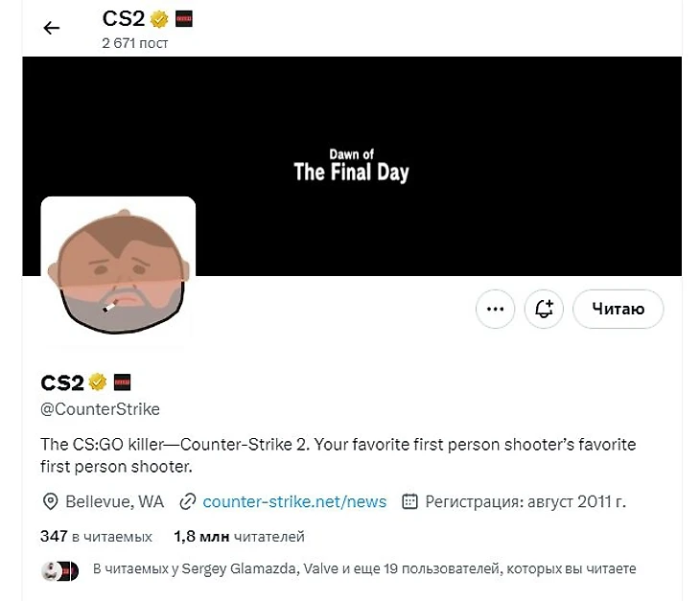Click the gold verified badge in header
Viewport: 700px width, 601px height.
pos(159,19)
